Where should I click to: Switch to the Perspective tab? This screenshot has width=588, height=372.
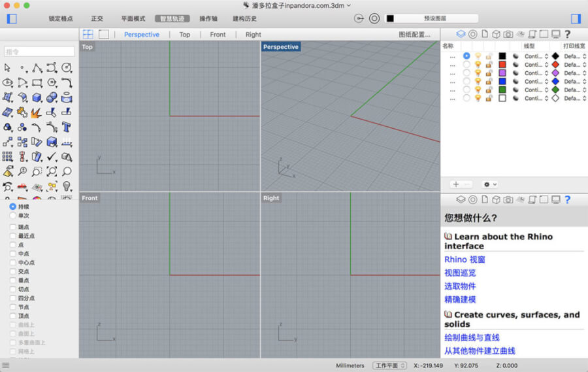[142, 35]
